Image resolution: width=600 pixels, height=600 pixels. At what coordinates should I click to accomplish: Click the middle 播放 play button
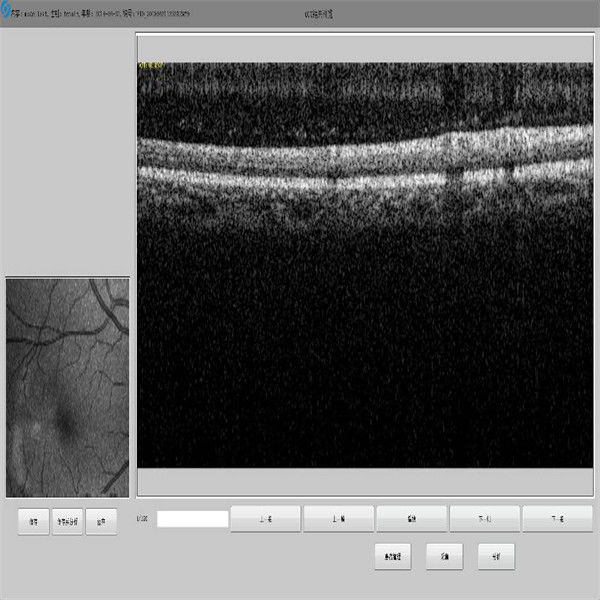(412, 519)
